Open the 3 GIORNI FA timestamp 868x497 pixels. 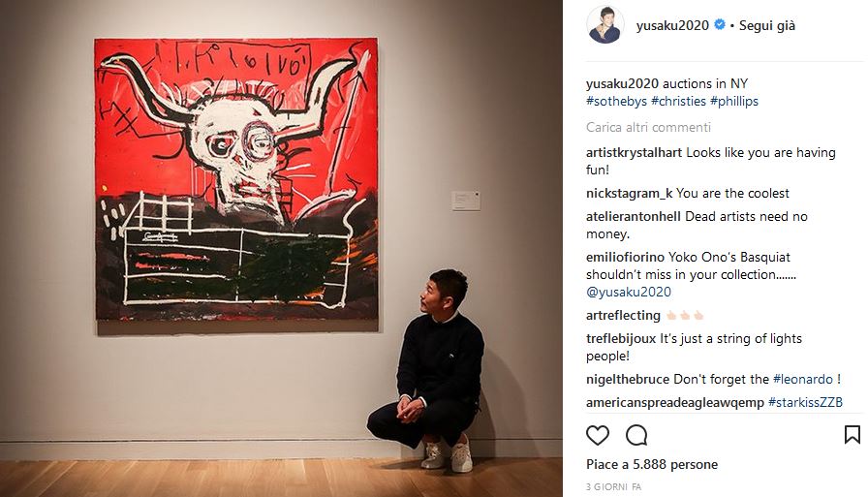click(x=613, y=487)
